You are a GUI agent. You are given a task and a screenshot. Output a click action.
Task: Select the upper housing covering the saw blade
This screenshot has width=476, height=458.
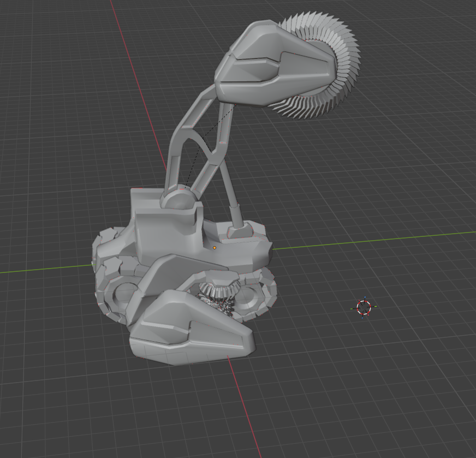pyautogui.click(x=273, y=66)
